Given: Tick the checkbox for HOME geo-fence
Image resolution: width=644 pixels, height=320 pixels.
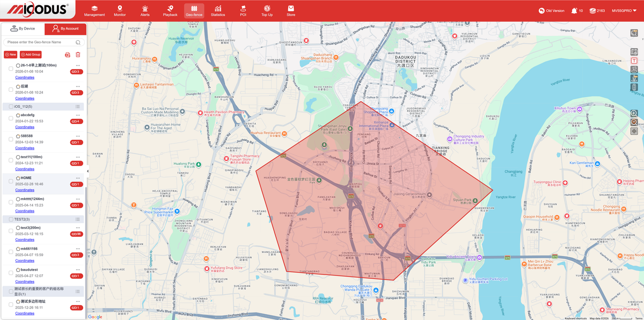Looking at the screenshot, I should [x=11, y=181].
